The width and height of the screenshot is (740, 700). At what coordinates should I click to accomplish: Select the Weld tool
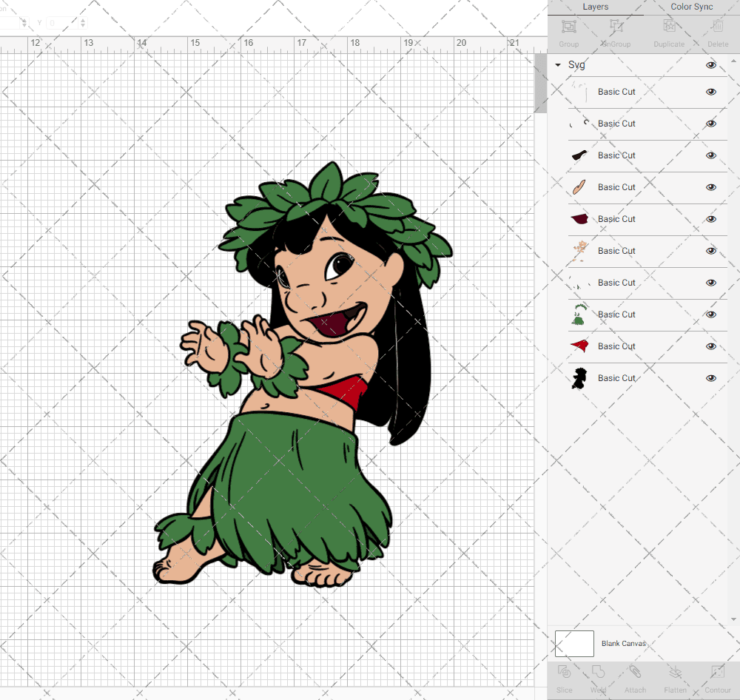coord(598,672)
